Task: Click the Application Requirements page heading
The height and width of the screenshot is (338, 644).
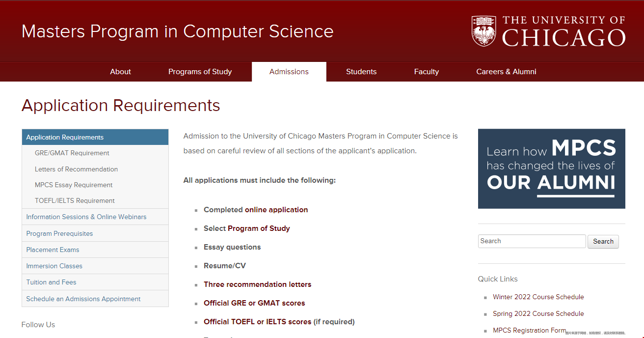Action: 121,106
